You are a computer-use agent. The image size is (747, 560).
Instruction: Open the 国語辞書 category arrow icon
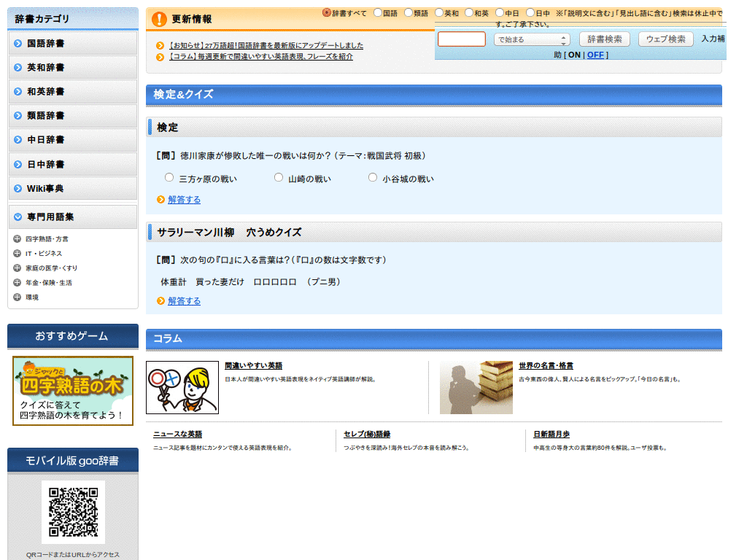point(18,44)
